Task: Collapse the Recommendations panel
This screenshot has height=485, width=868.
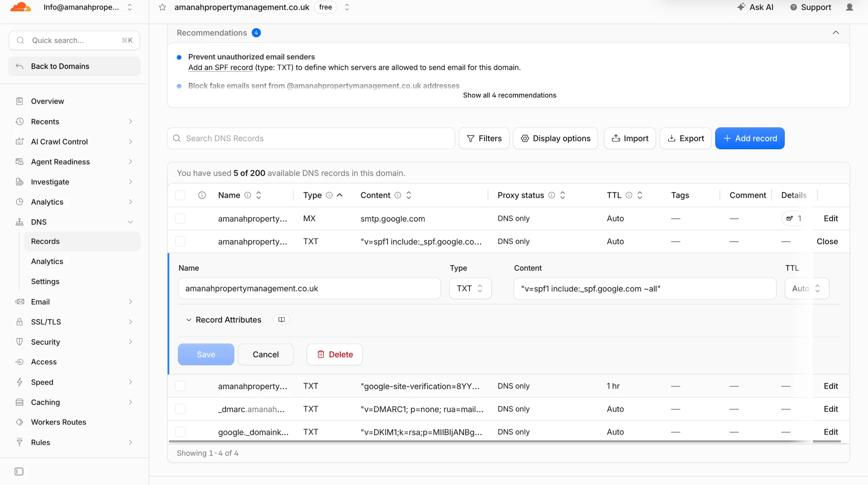Action: point(835,33)
